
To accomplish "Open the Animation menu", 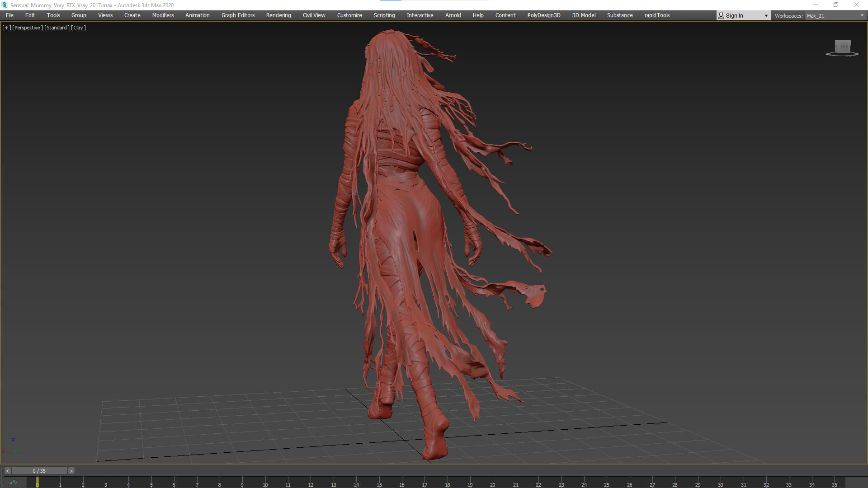I will [x=198, y=15].
